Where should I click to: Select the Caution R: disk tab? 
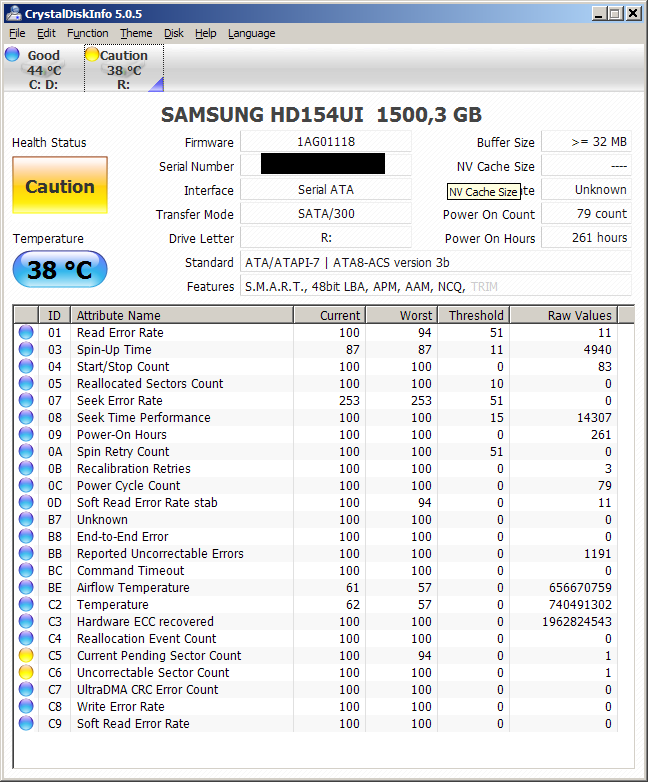124,68
